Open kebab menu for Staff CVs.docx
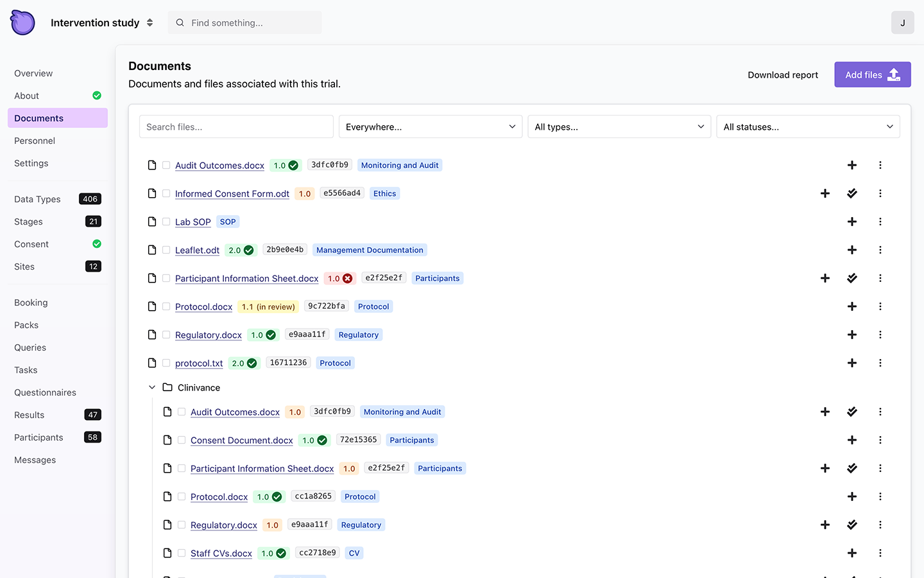The width and height of the screenshot is (924, 578). [880, 553]
